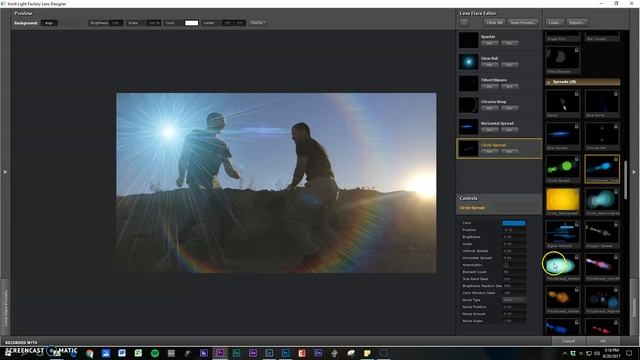Image resolution: width=640 pixels, height=360 pixels.
Task: Hide the Chroma Hoop element
Action: tap(489, 108)
